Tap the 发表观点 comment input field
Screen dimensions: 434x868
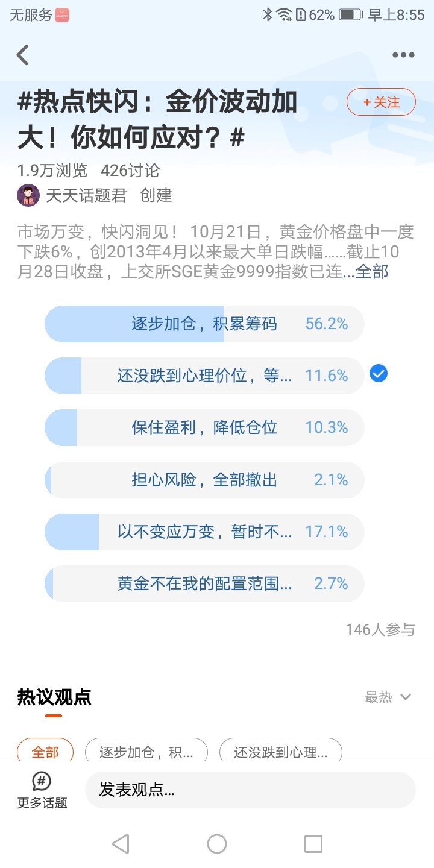pyautogui.click(x=250, y=790)
